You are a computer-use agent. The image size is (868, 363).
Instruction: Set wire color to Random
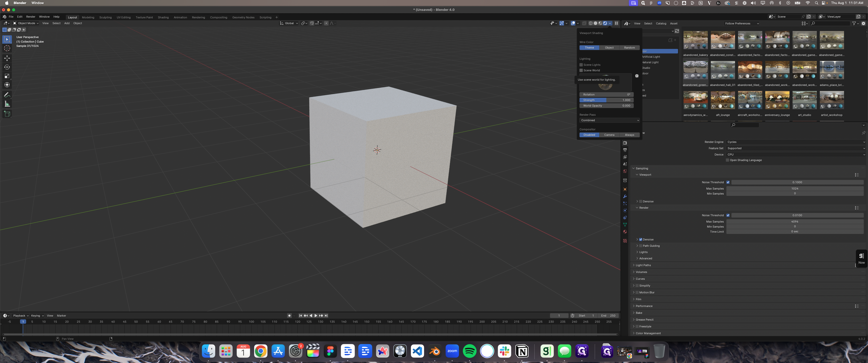[x=630, y=47]
